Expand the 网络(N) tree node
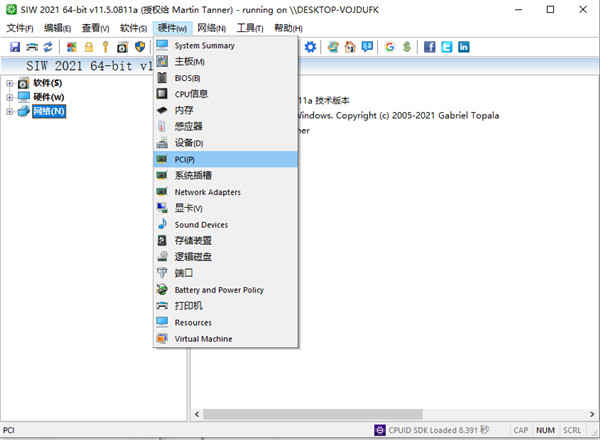The width and height of the screenshot is (600, 440). click(x=10, y=111)
